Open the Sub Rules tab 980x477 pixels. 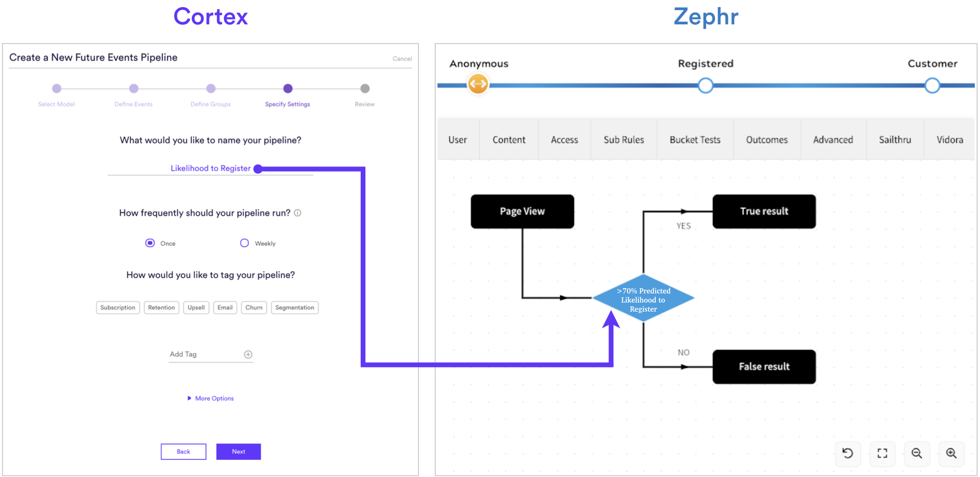(x=624, y=140)
